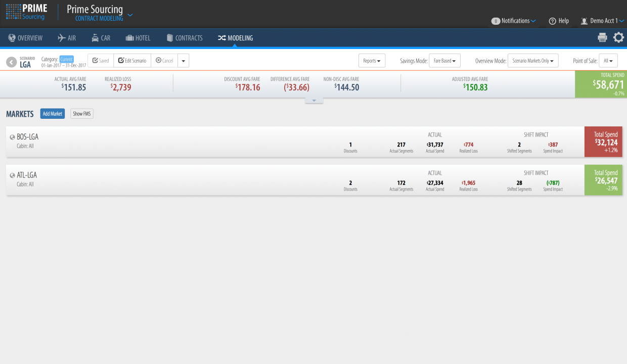The height and width of the screenshot is (364, 627).
Task: Open settings with the gear icon
Action: point(618,37)
